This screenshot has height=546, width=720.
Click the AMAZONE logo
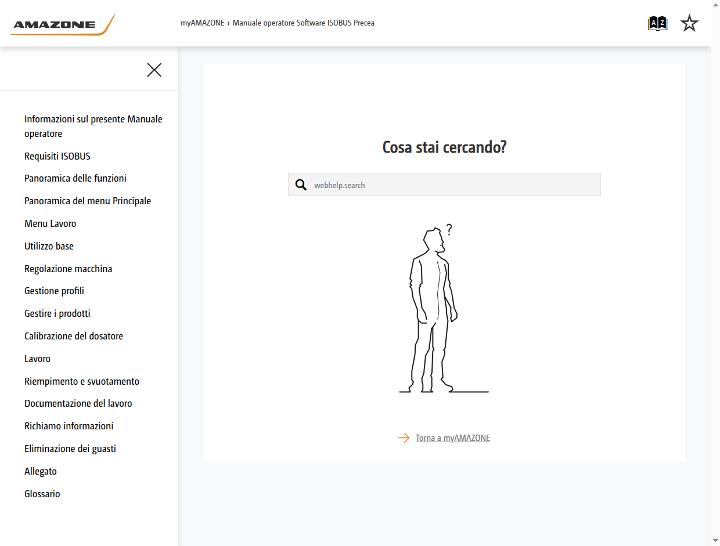pos(62,24)
